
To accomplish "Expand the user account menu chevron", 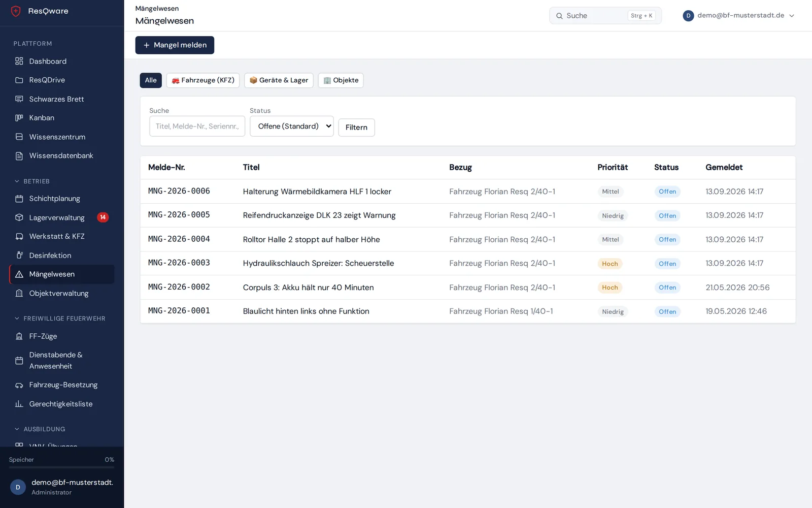I will pos(792,16).
